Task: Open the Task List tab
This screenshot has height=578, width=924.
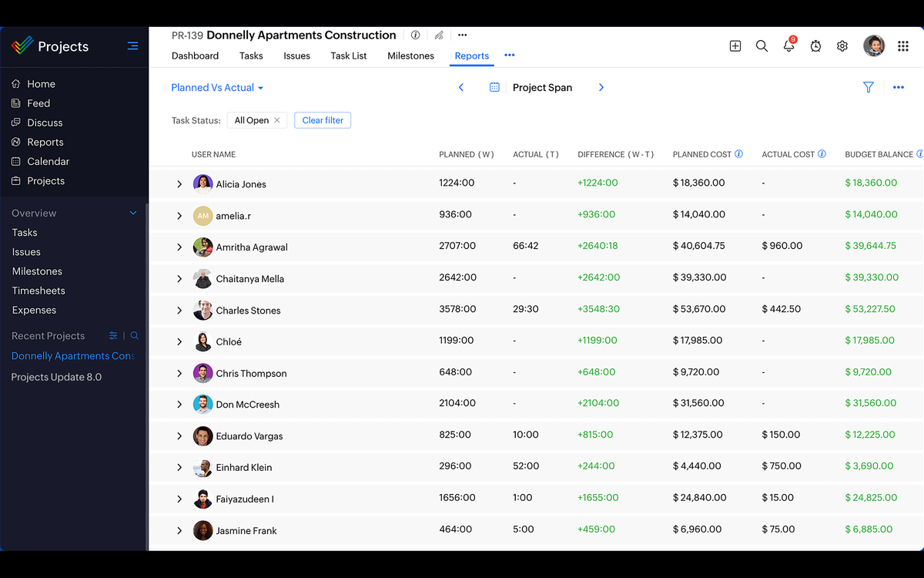Action: pos(349,55)
